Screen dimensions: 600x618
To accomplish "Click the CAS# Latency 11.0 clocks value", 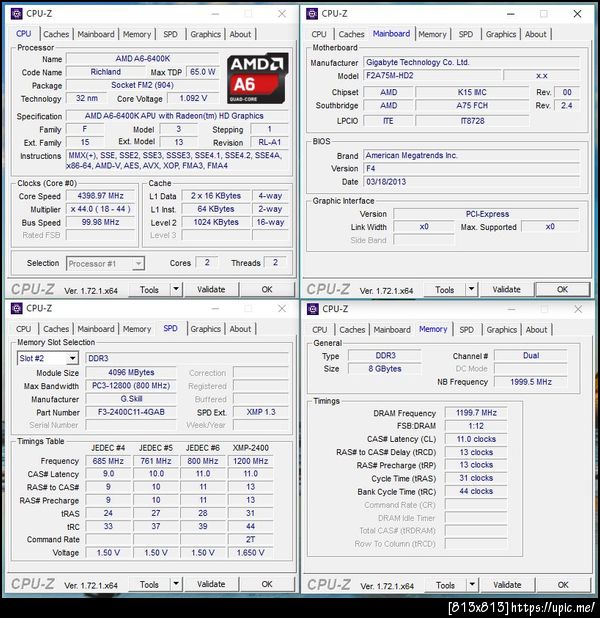I will (x=476, y=439).
